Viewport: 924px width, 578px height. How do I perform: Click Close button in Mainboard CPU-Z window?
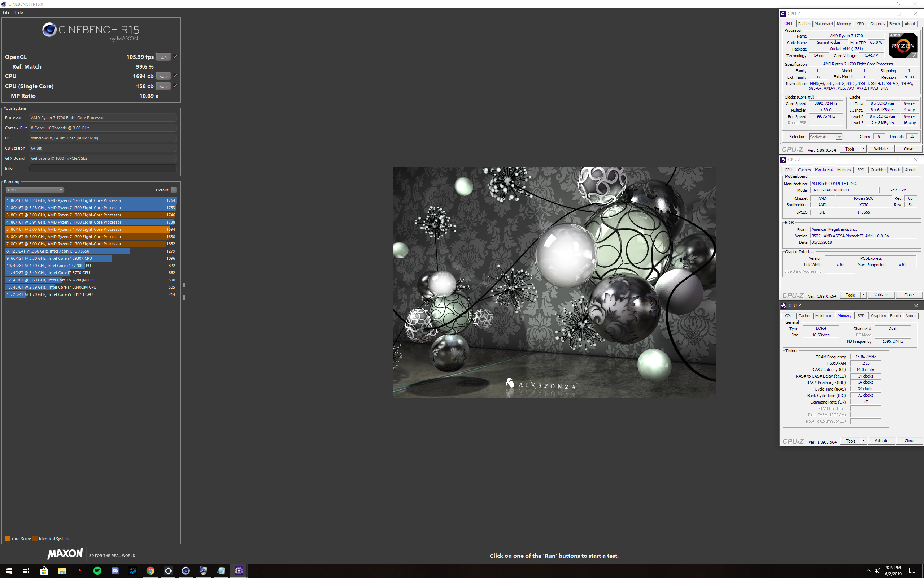click(x=909, y=295)
